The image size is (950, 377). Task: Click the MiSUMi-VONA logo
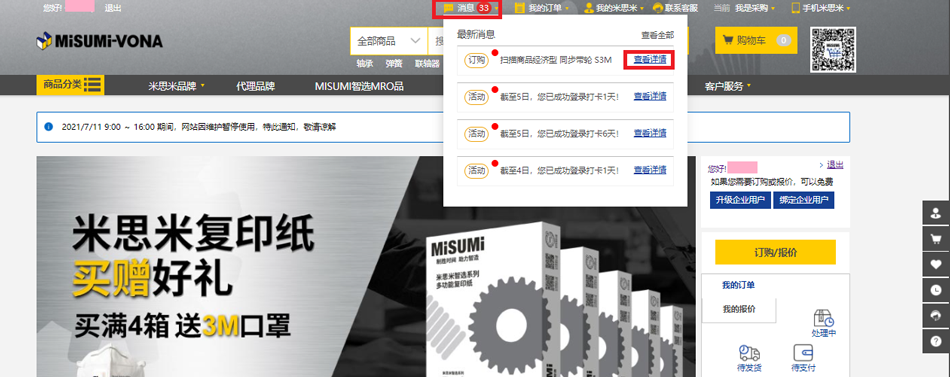coord(99,41)
